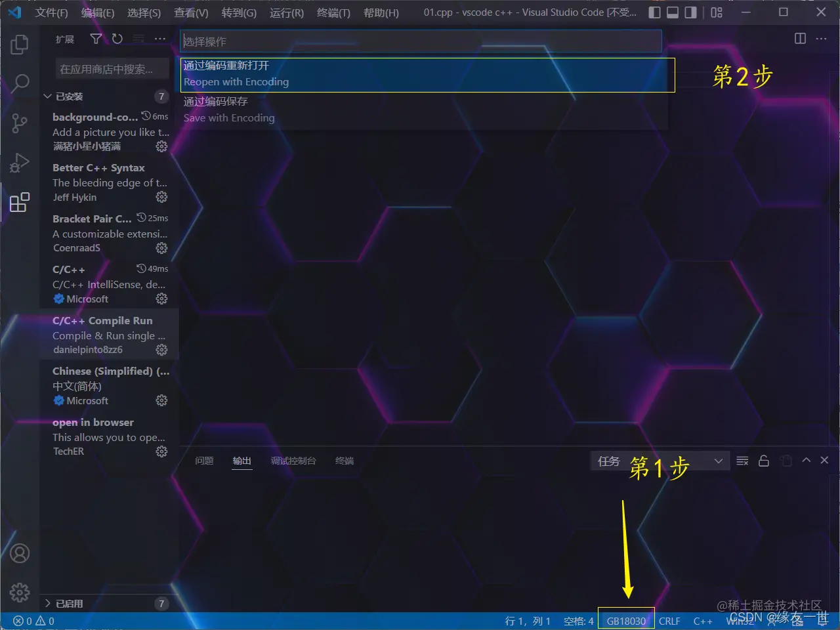Open gear menu for C/C++ by Microsoft
Image resolution: width=840 pixels, height=630 pixels.
tap(161, 299)
